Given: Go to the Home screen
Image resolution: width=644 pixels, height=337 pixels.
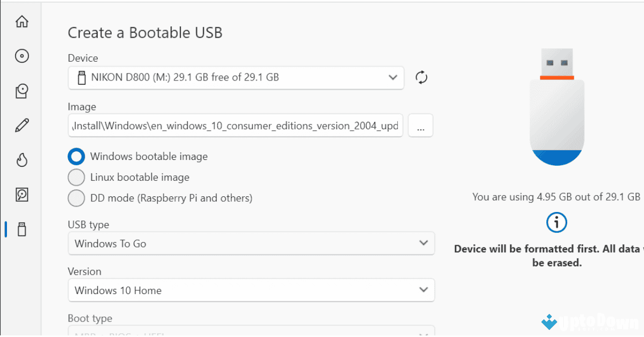Looking at the screenshot, I should tap(21, 21).
